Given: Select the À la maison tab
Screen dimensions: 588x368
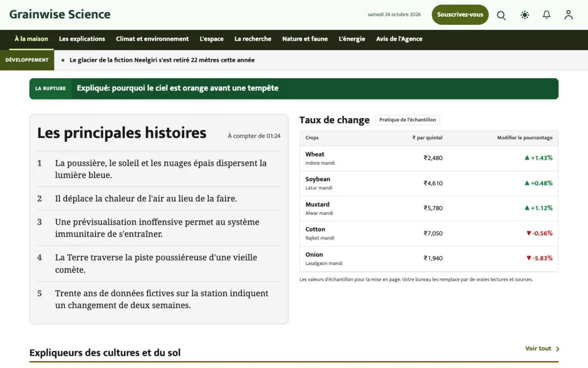Looking at the screenshot, I should 31,39.
